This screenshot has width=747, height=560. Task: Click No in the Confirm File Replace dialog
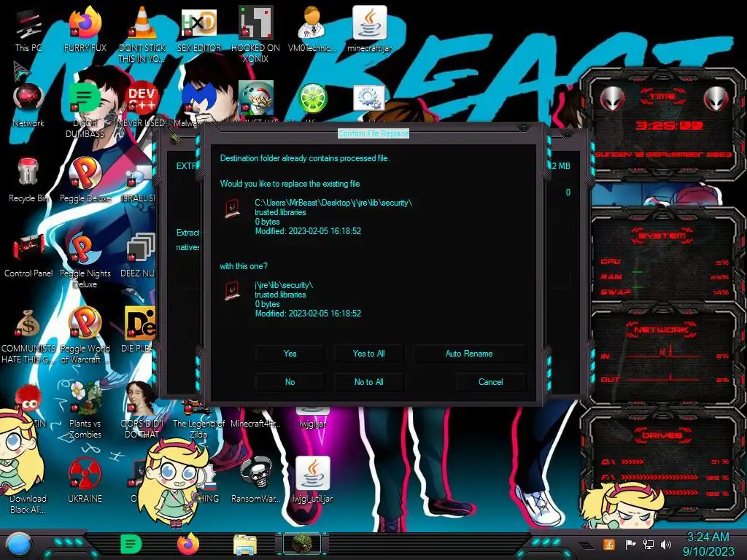pos(290,382)
